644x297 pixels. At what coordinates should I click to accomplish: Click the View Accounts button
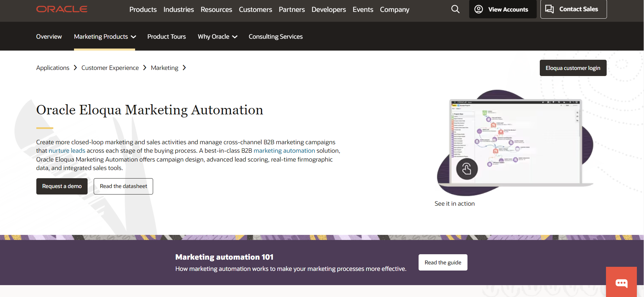[x=502, y=9]
